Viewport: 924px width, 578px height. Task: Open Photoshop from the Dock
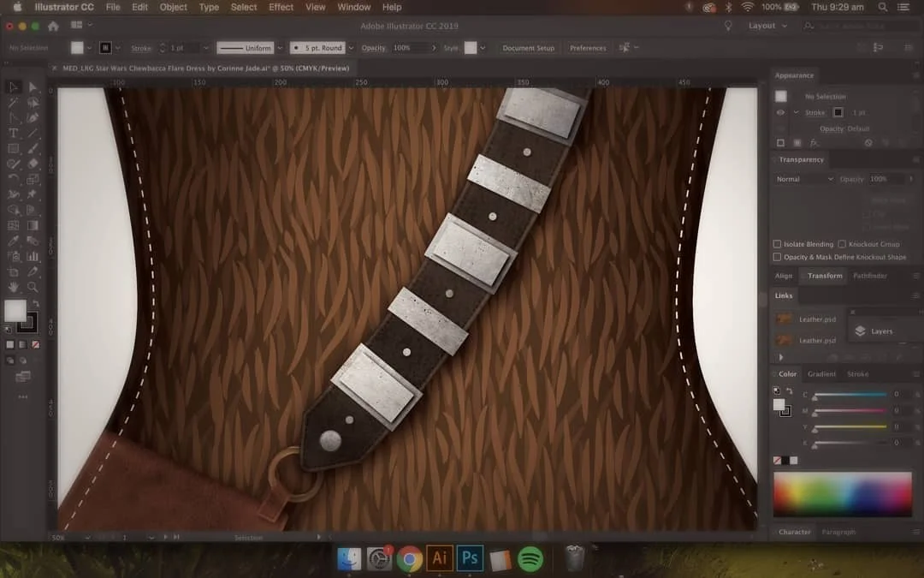point(470,558)
